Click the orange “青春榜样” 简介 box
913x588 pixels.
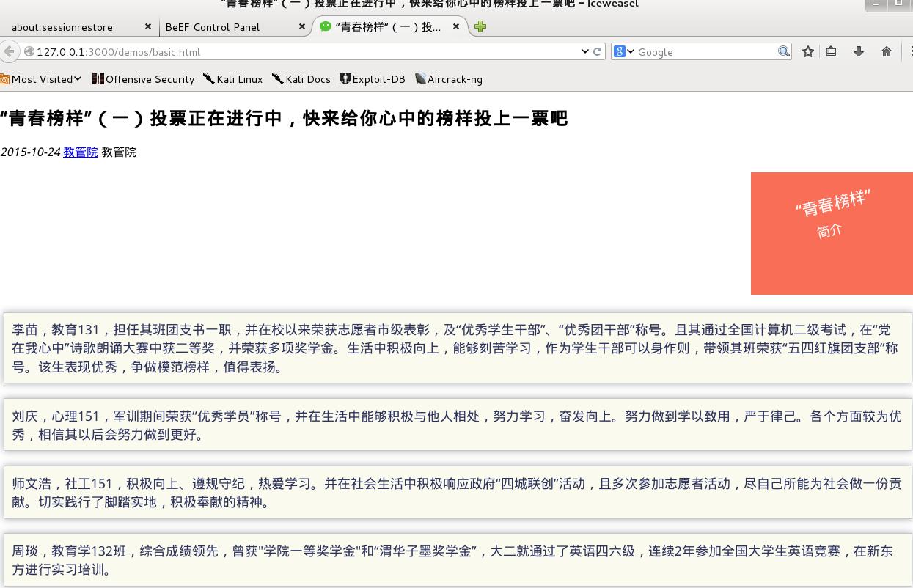pos(832,233)
